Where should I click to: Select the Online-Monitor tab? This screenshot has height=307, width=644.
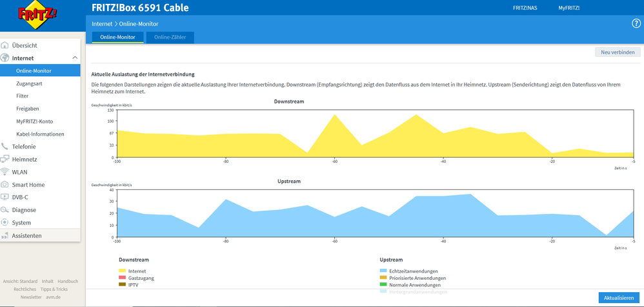(x=117, y=37)
